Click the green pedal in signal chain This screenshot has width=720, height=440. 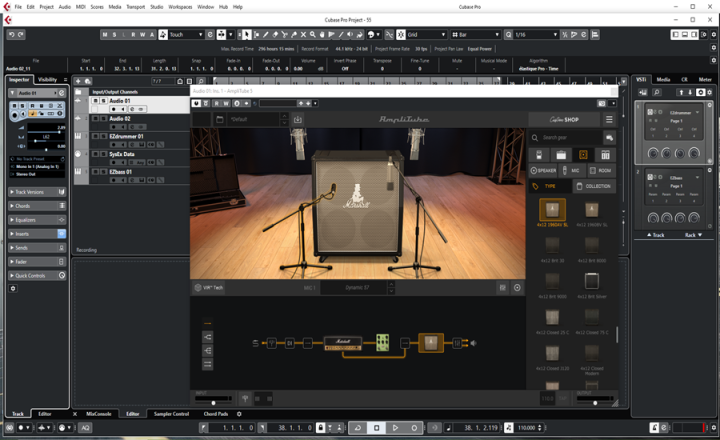pos(382,343)
